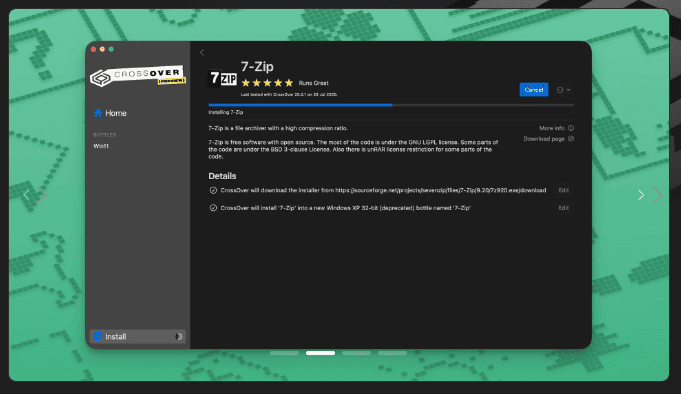This screenshot has width=681, height=394.
Task: Click the blue Install icon in the sidebar
Action: tap(98, 337)
